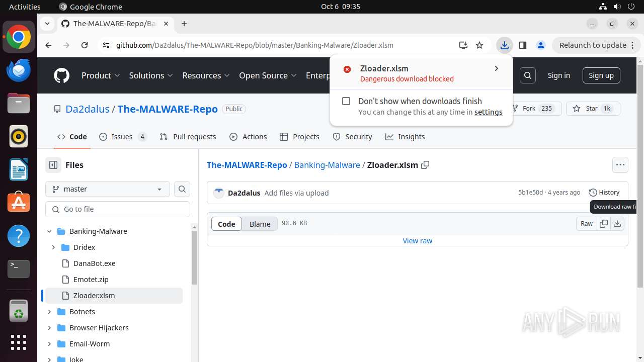Open Insights tab
644x362 pixels.
(405, 137)
